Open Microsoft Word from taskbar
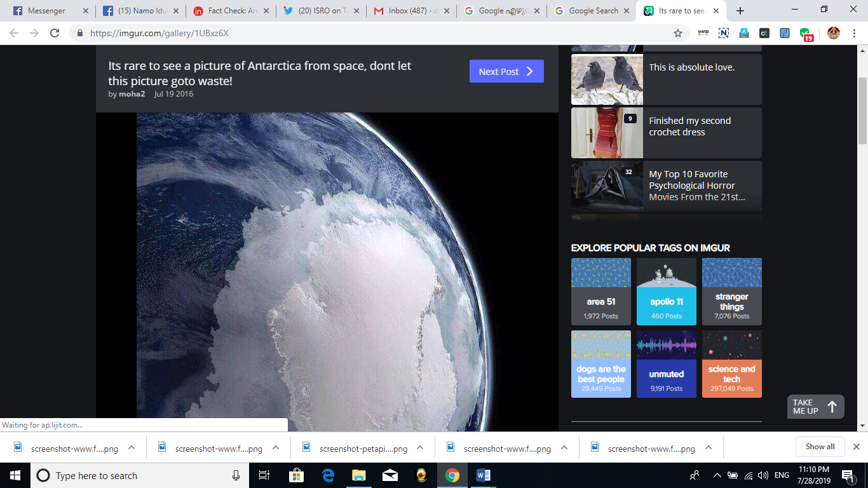Screen dimensions: 868x488 pos(483,475)
